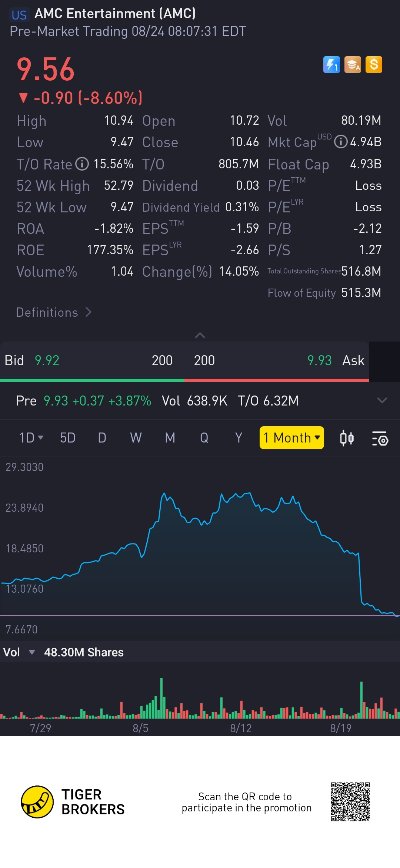
Task: Tap the Dividend Yield 0.31% value
Action: [x=242, y=207]
